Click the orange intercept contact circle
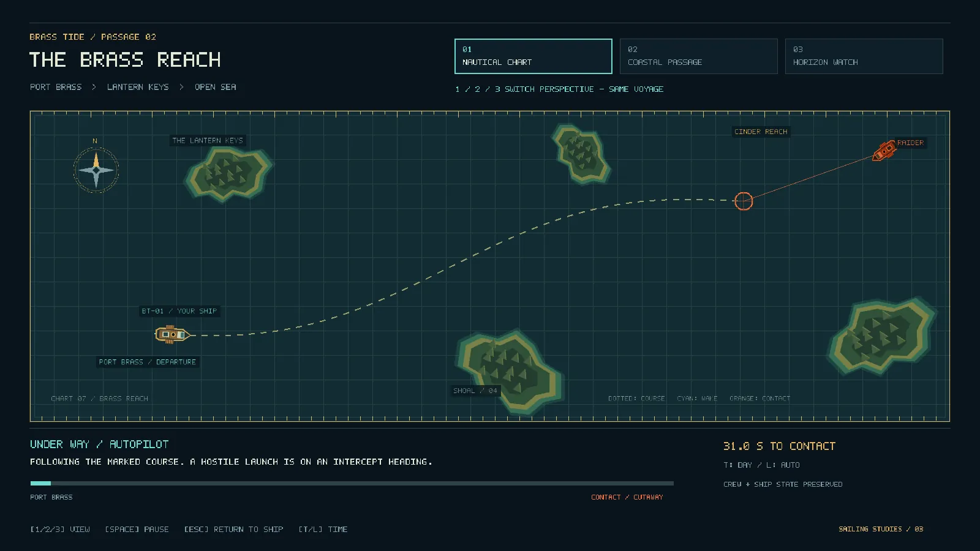 (743, 201)
